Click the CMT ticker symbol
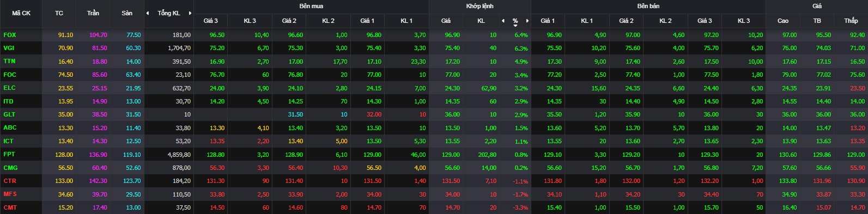The image size is (868, 214). pos(10,207)
